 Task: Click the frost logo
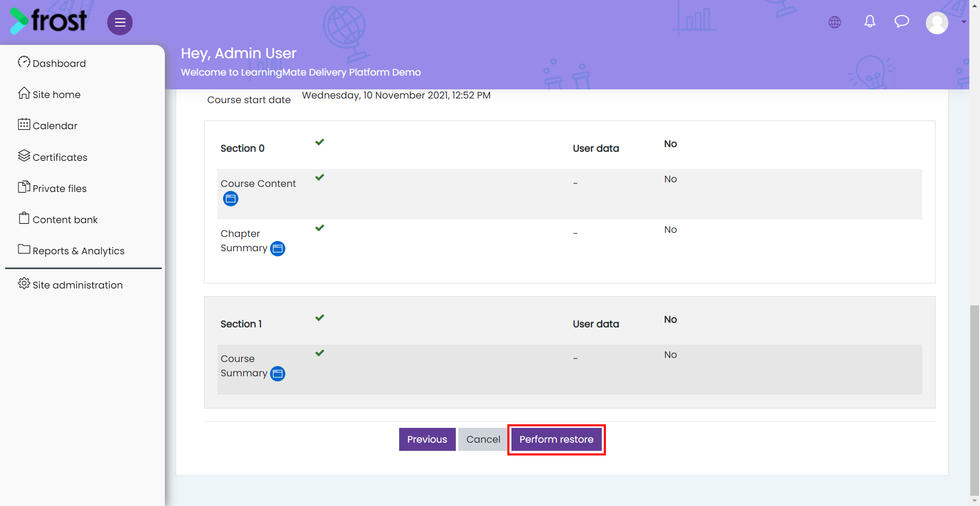(48, 21)
